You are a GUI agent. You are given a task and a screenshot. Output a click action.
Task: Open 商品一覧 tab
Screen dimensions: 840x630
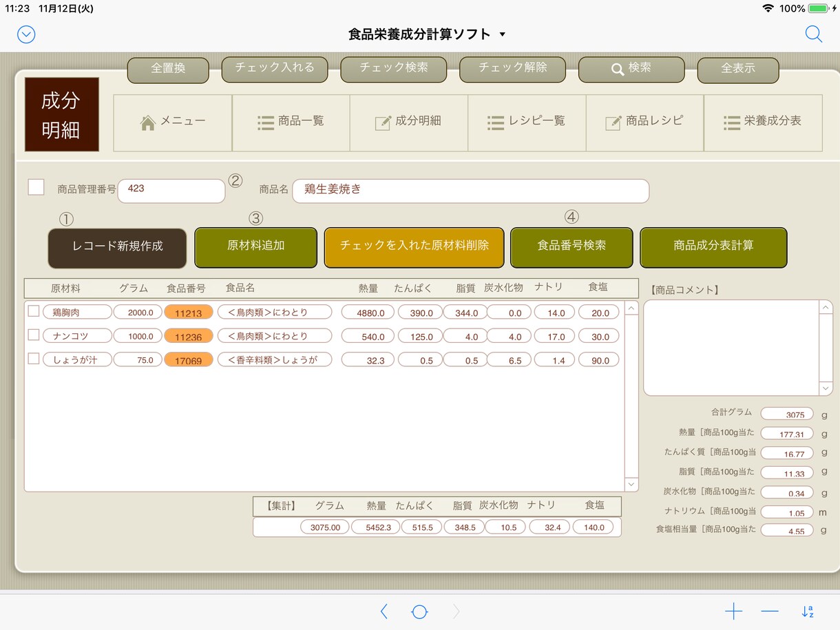pyautogui.click(x=291, y=123)
